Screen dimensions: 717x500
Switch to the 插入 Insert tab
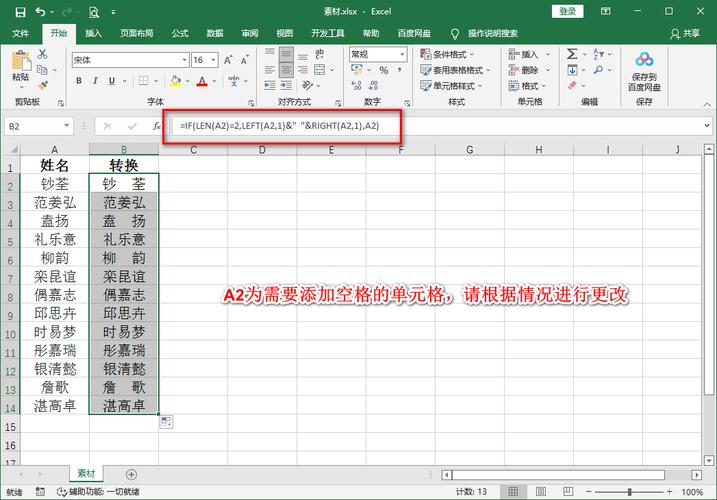93,33
